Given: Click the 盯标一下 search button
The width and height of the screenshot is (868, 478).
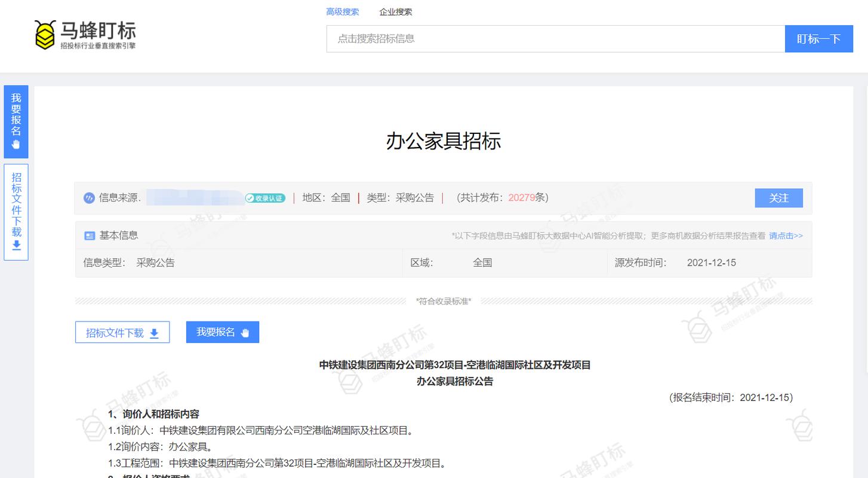Looking at the screenshot, I should click(818, 39).
